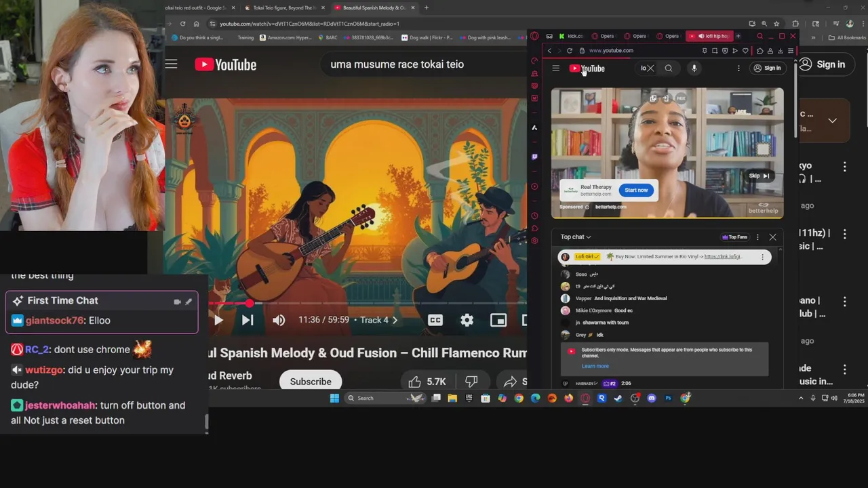Open YouTube settings dots in Opera
The image size is (868, 488).
(738, 68)
